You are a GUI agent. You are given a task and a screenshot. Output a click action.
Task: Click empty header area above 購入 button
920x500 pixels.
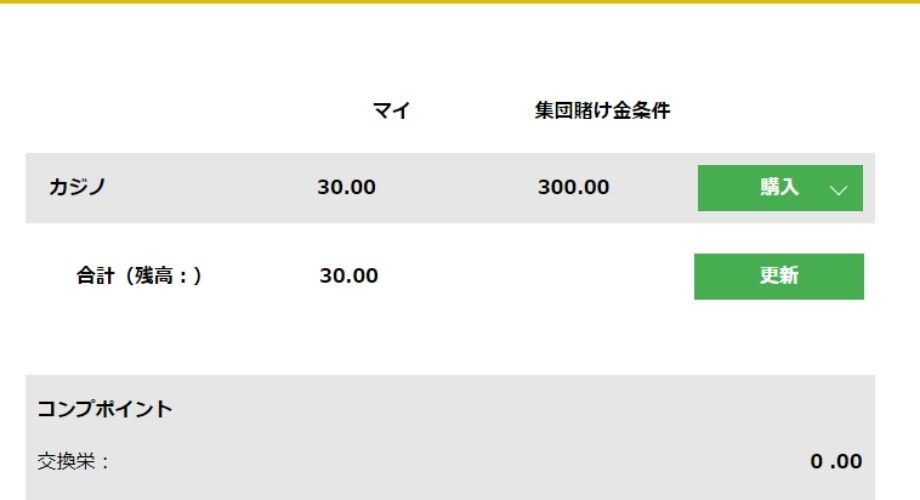click(780, 112)
